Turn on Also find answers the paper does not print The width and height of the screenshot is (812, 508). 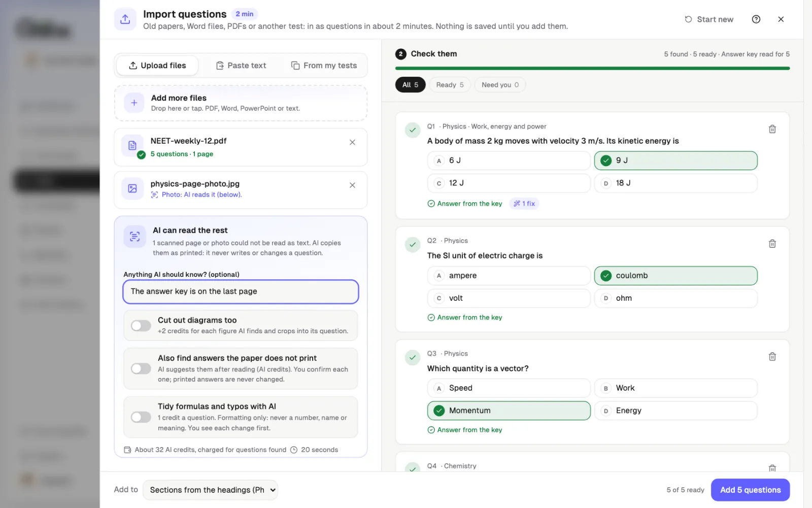(x=141, y=369)
